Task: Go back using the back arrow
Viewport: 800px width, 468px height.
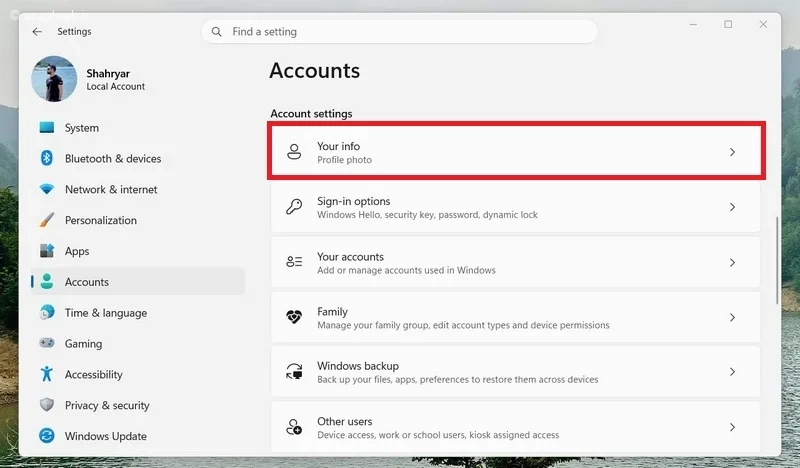Action: tap(37, 32)
